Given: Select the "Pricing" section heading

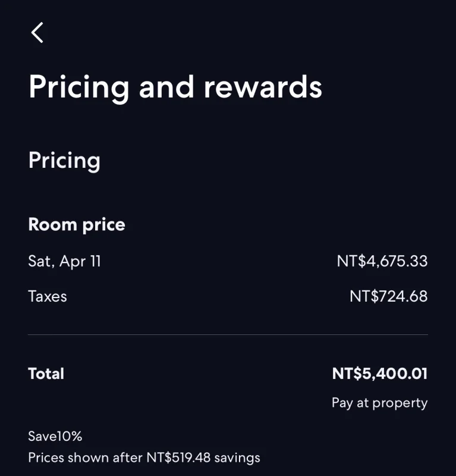Looking at the screenshot, I should click(64, 161).
